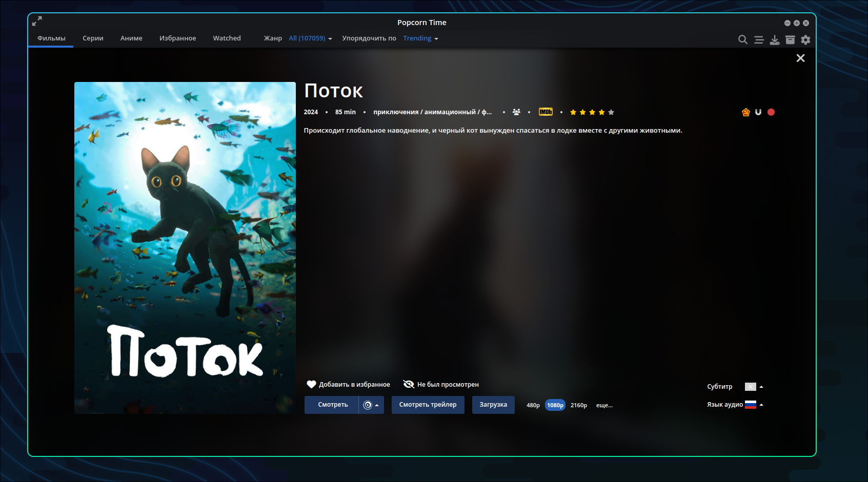
Task: Open the torrent collection box icon
Action: pos(790,39)
